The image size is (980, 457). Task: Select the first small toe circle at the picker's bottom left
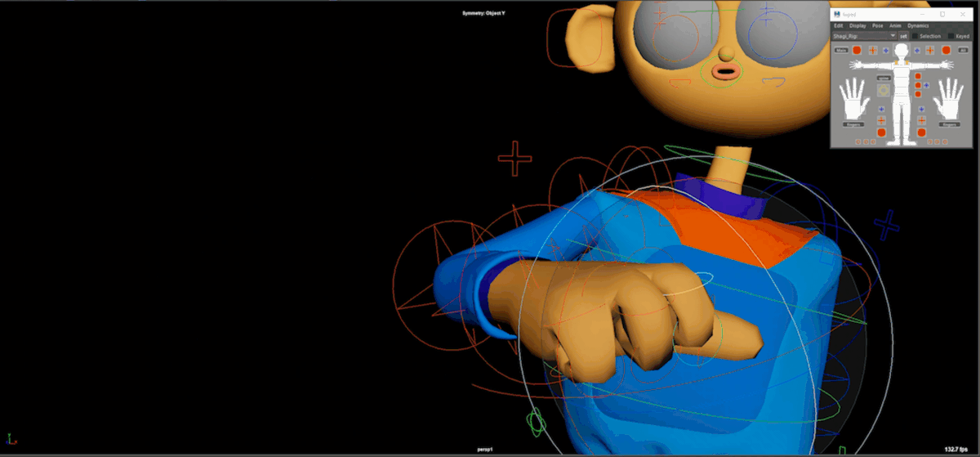pos(858,141)
